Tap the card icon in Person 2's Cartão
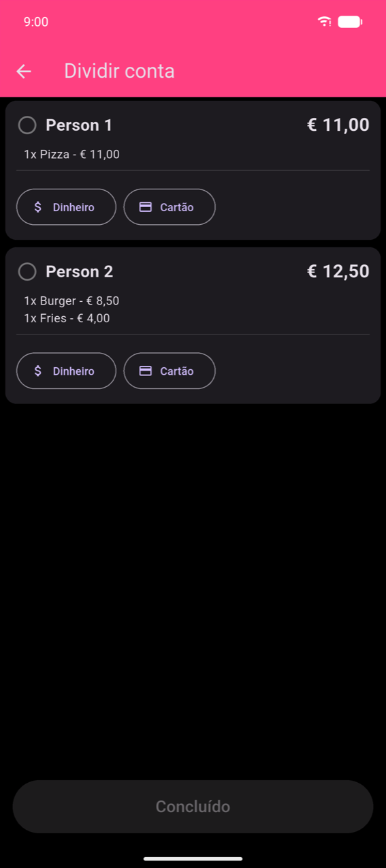386x868 pixels. pos(145,371)
